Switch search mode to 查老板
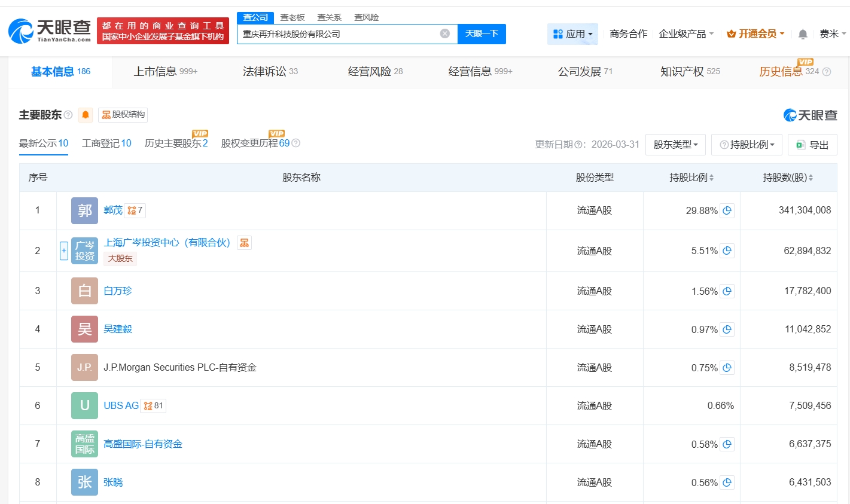Image resolution: width=850 pixels, height=504 pixels. coord(293,17)
